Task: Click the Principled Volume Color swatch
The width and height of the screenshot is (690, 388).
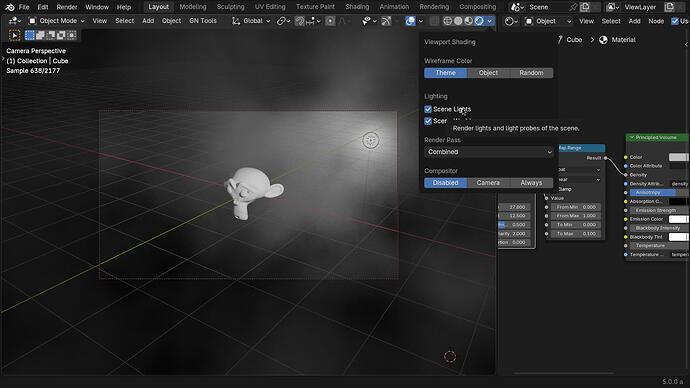Action: (679, 157)
